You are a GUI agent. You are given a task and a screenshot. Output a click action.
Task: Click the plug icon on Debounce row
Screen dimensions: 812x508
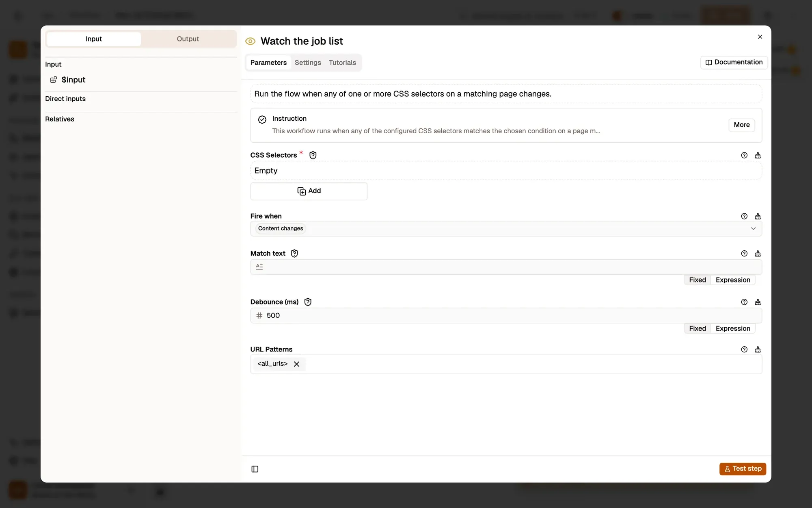758,302
